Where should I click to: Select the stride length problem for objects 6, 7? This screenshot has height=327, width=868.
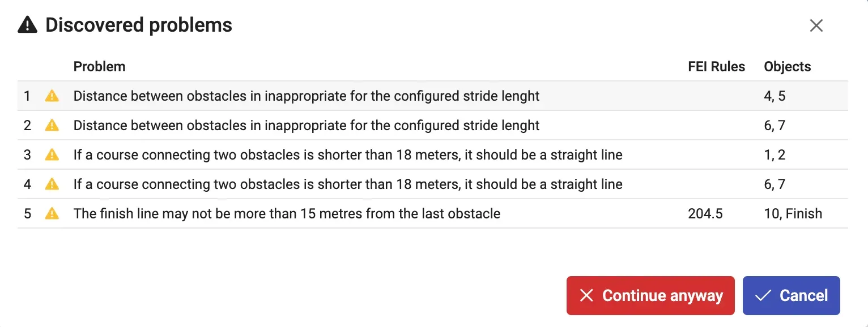[x=433, y=126]
